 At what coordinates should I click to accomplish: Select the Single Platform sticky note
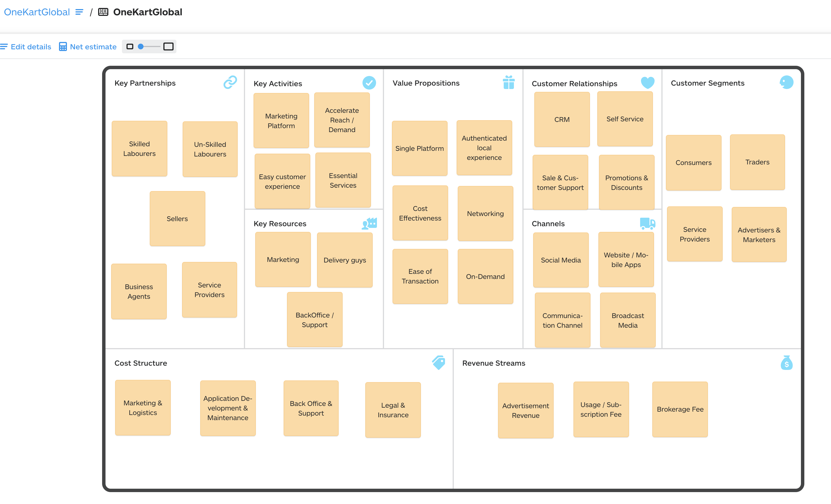[x=419, y=148]
